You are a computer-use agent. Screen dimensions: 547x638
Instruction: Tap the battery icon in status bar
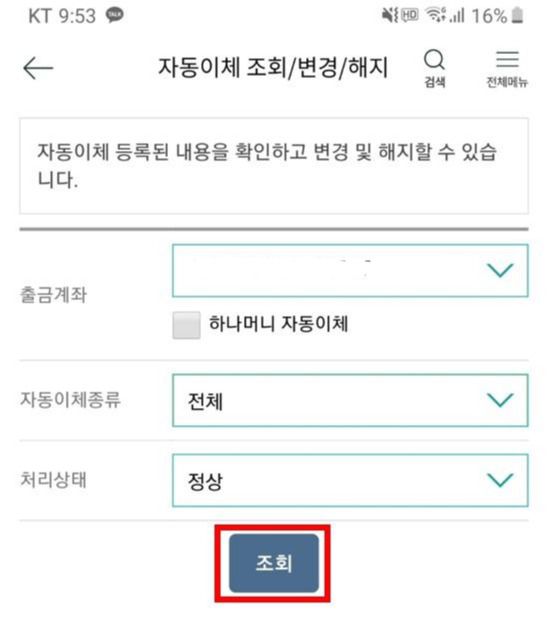(x=517, y=15)
